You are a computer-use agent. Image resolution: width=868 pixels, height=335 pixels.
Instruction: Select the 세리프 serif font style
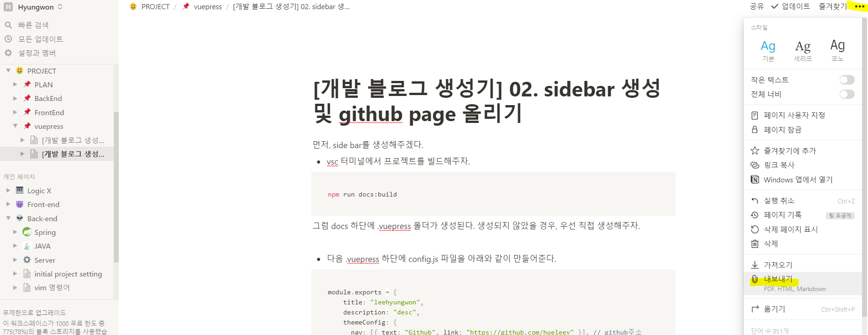pyautogui.click(x=803, y=50)
